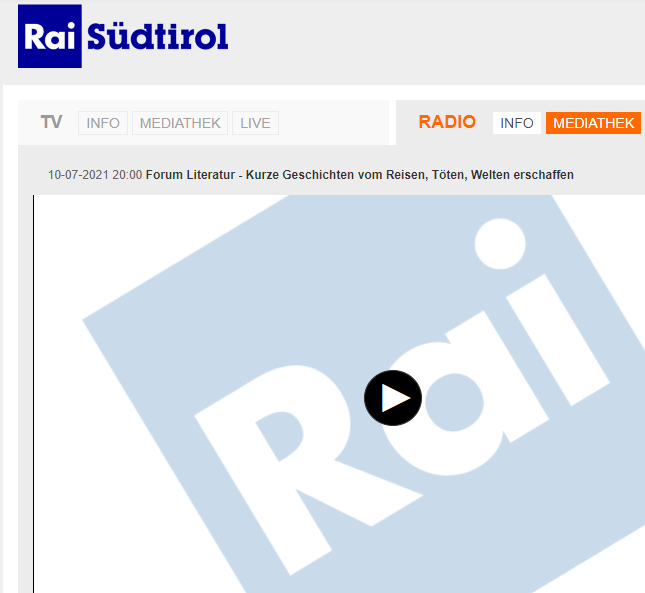
Task: Open RADIO MEDIATHEK page
Action: [x=594, y=123]
